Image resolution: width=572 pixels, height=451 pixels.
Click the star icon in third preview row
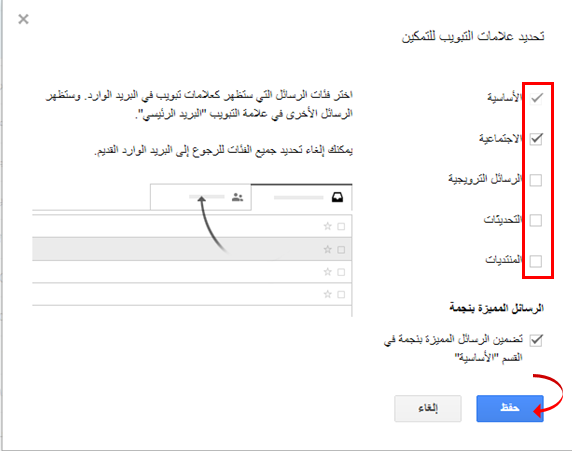[x=328, y=271]
